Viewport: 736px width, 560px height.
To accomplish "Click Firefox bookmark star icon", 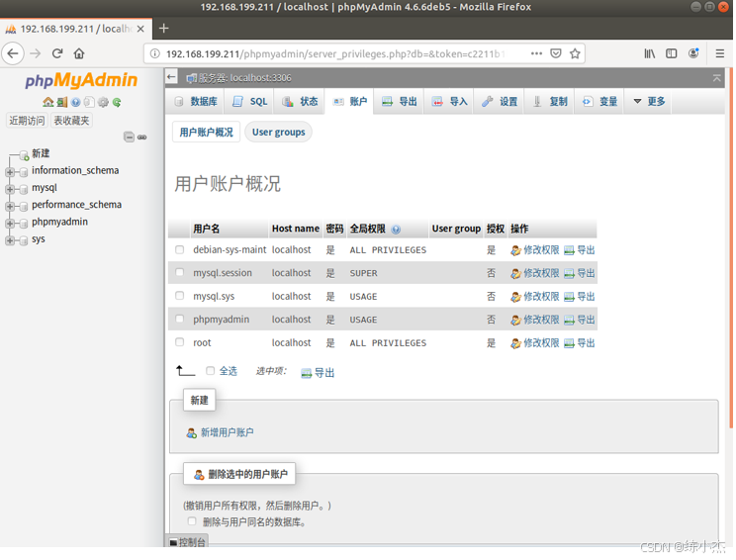I will click(x=576, y=53).
